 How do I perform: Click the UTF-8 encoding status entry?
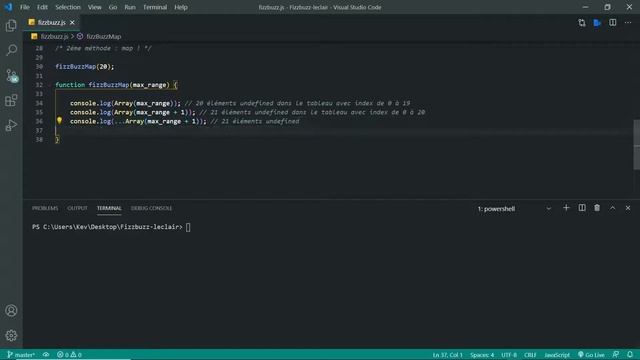pyautogui.click(x=509, y=355)
